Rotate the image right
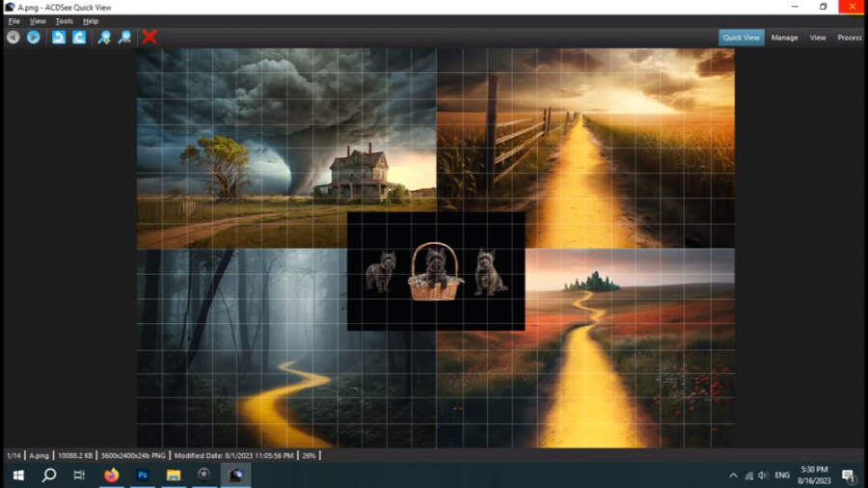The image size is (868, 488). pyautogui.click(x=79, y=37)
